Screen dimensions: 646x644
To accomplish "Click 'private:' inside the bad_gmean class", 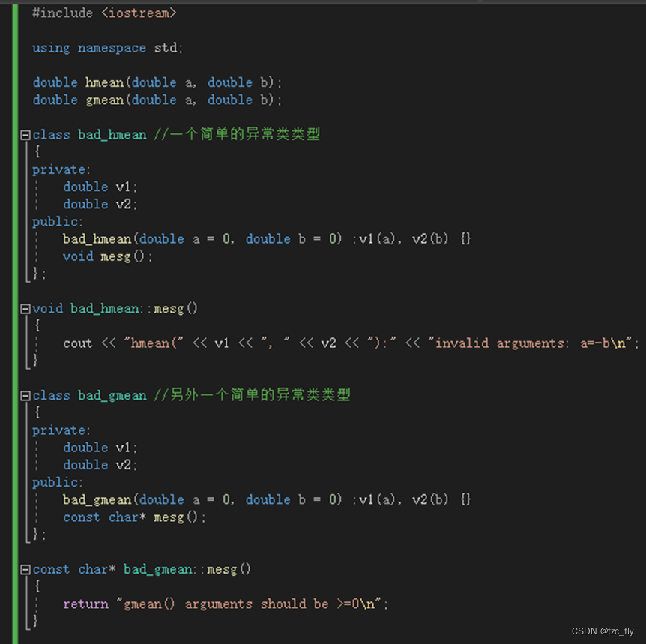I will click(61, 430).
